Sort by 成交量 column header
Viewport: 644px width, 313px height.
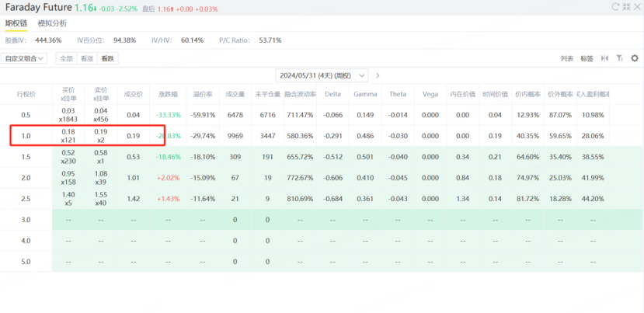(x=235, y=94)
